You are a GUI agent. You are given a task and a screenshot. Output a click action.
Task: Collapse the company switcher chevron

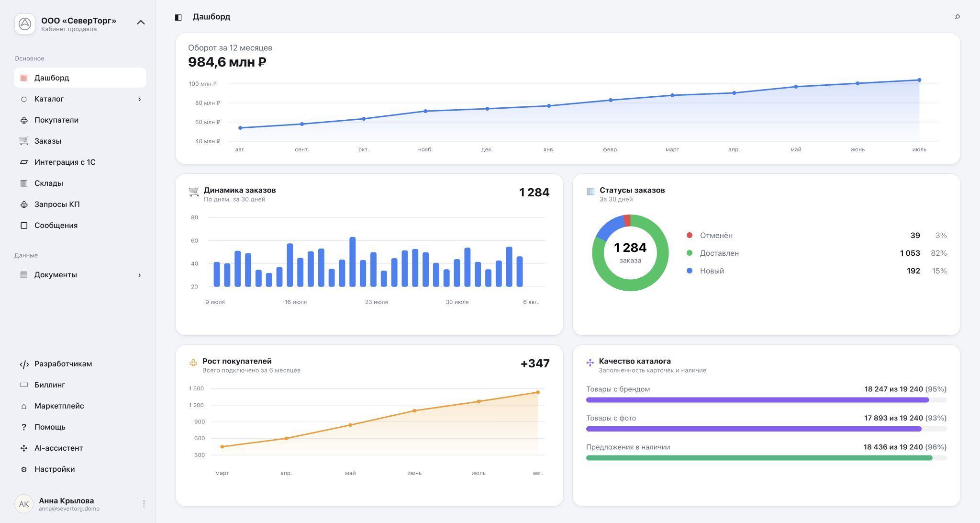pyautogui.click(x=141, y=23)
